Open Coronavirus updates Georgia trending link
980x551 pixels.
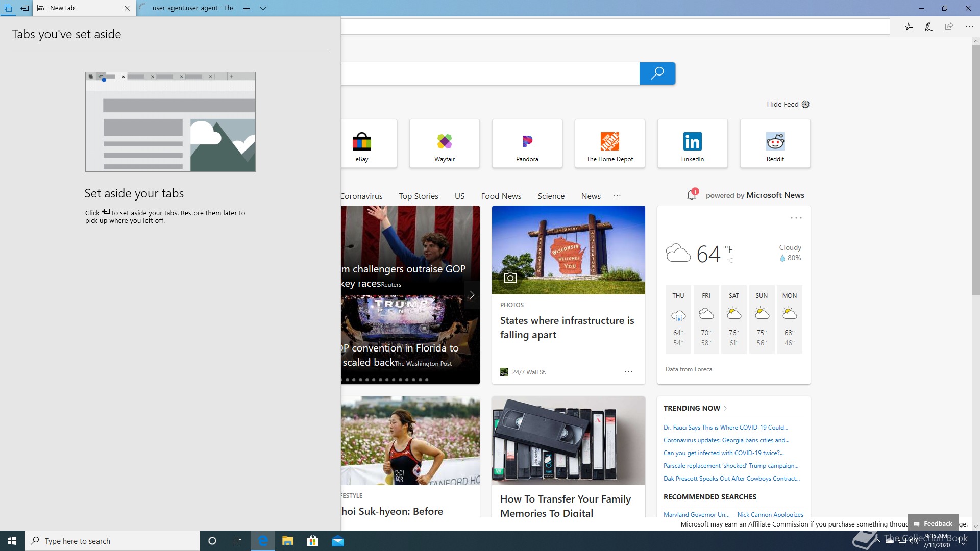point(726,440)
